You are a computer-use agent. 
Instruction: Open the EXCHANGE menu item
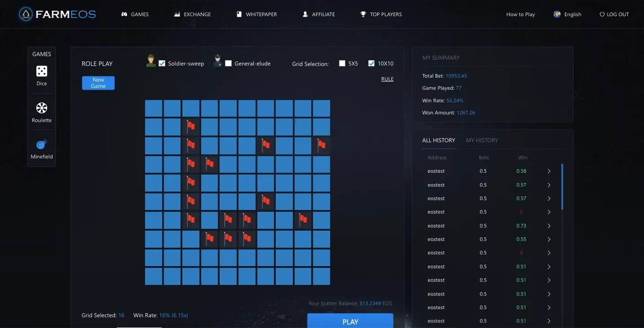tap(192, 14)
